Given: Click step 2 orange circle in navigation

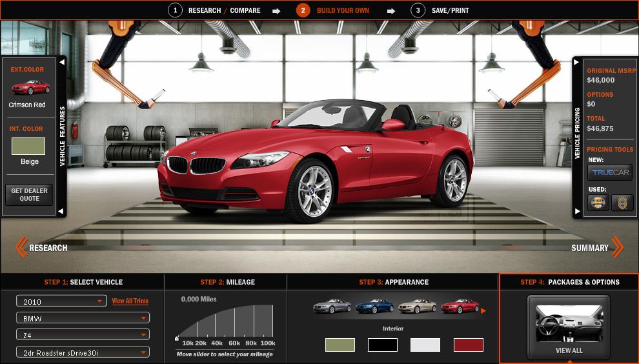Looking at the screenshot, I should pyautogui.click(x=303, y=10).
